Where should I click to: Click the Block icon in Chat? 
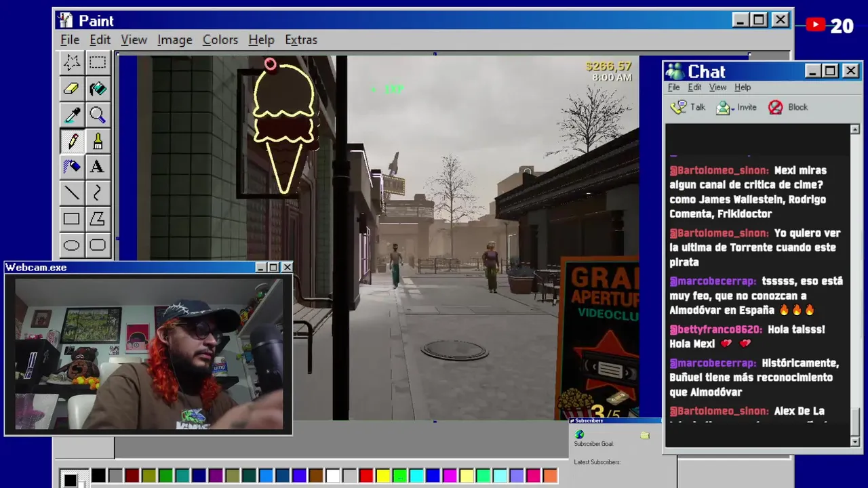point(776,107)
